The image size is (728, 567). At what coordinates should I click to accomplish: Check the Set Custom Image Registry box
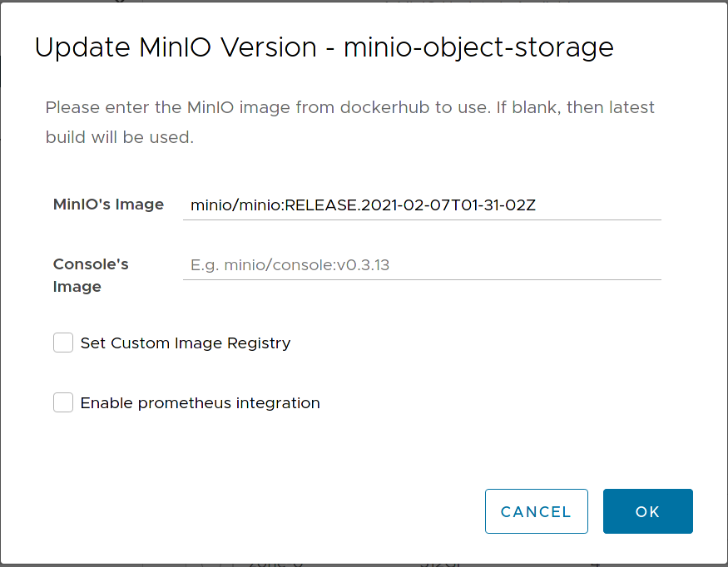(63, 343)
